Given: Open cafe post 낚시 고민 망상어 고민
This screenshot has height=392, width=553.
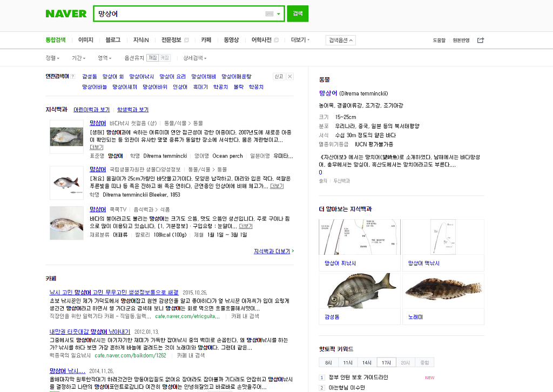Looking at the screenshot, I should 114,292.
